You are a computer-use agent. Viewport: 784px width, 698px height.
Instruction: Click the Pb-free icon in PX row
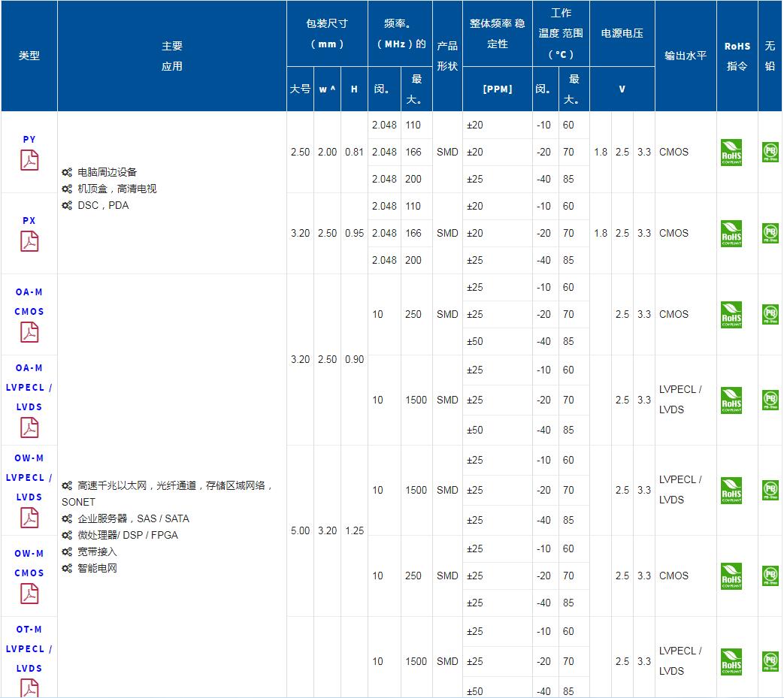click(x=769, y=233)
